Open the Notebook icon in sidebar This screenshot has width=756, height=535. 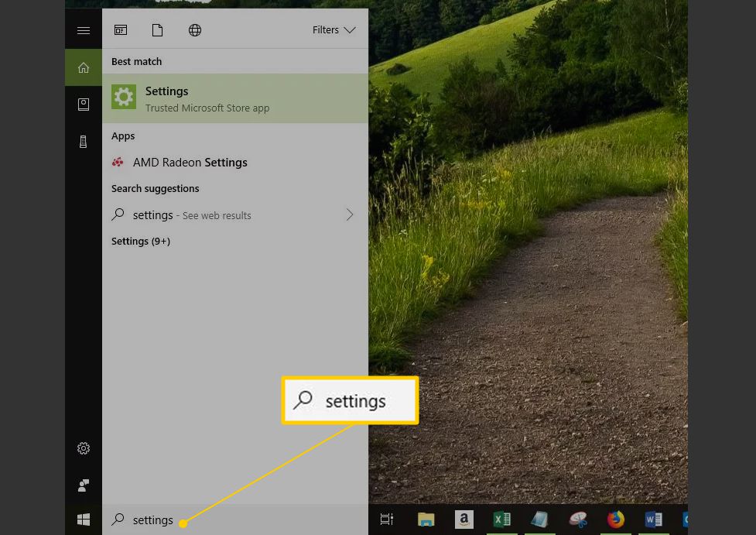click(x=84, y=105)
